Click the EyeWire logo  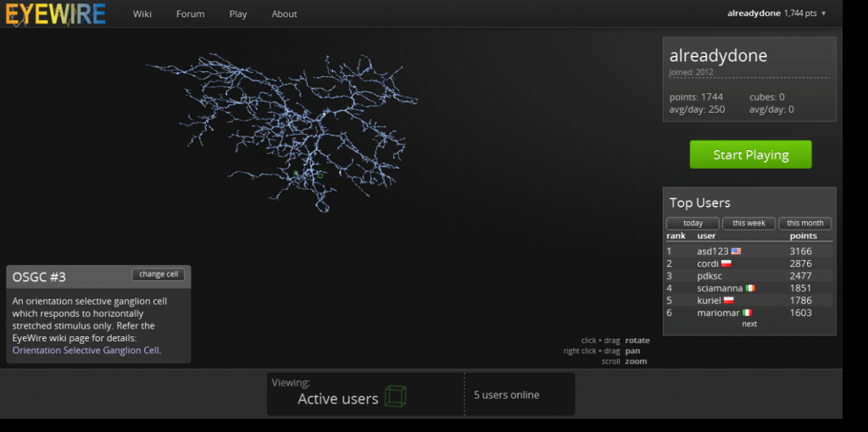pos(56,14)
